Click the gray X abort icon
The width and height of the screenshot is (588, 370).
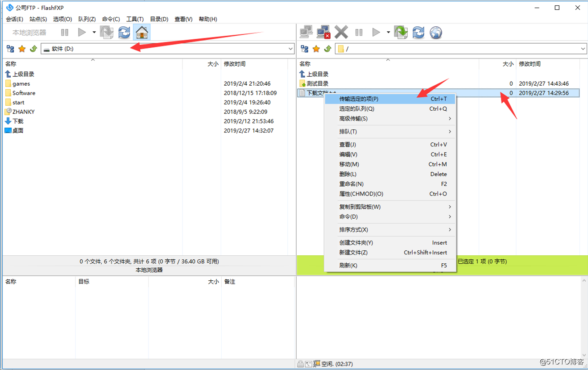pyautogui.click(x=341, y=32)
